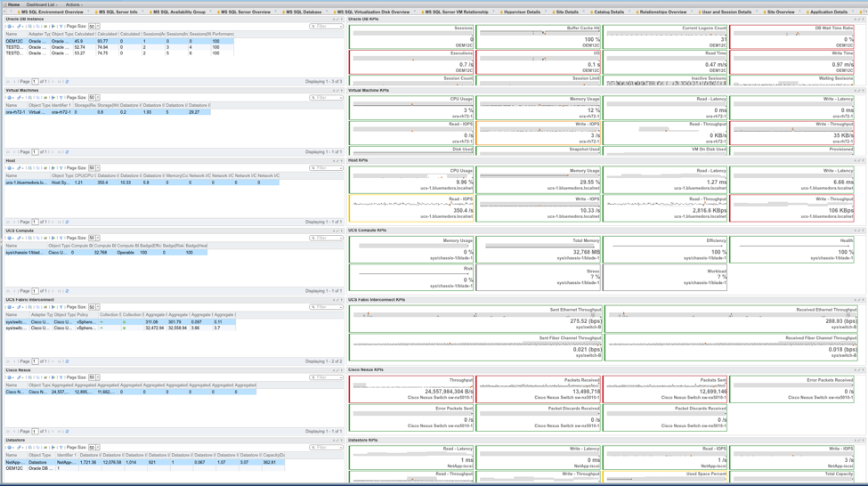This screenshot has width=868, height=486.
Task: Select the OEM12C row in Oracle DB Instance
Action: coord(15,41)
